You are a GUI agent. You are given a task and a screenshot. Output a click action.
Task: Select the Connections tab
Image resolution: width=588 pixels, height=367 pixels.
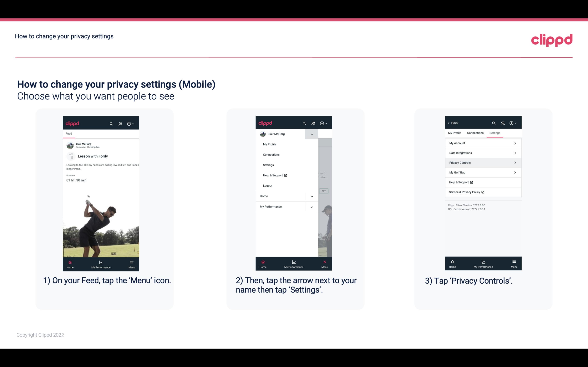pyautogui.click(x=475, y=133)
